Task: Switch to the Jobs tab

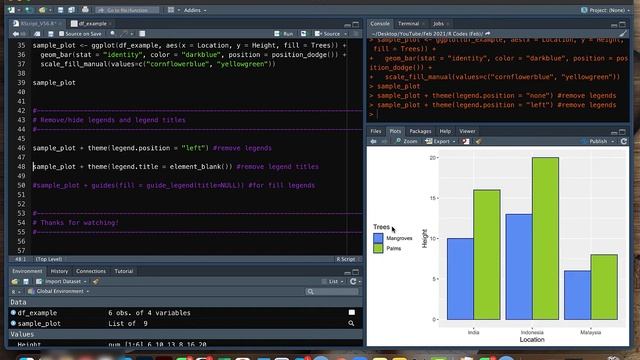Action: tap(438, 24)
